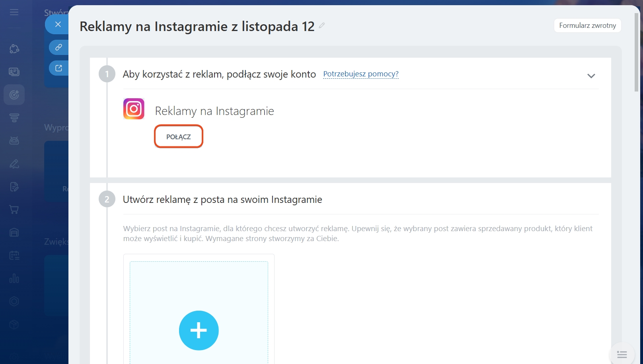
Task: Open the bar chart analytics sidebar icon
Action: (x=14, y=278)
